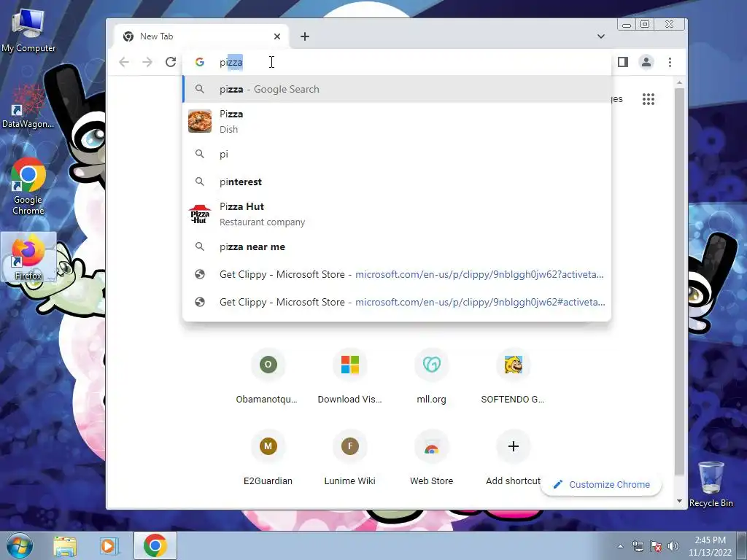Screen dimensions: 747x560
Task: Click the address bar containing pizza
Action: [x=396, y=63]
